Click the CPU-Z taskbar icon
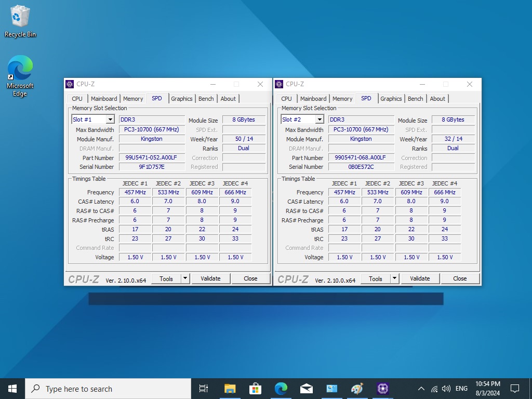 tap(383, 389)
